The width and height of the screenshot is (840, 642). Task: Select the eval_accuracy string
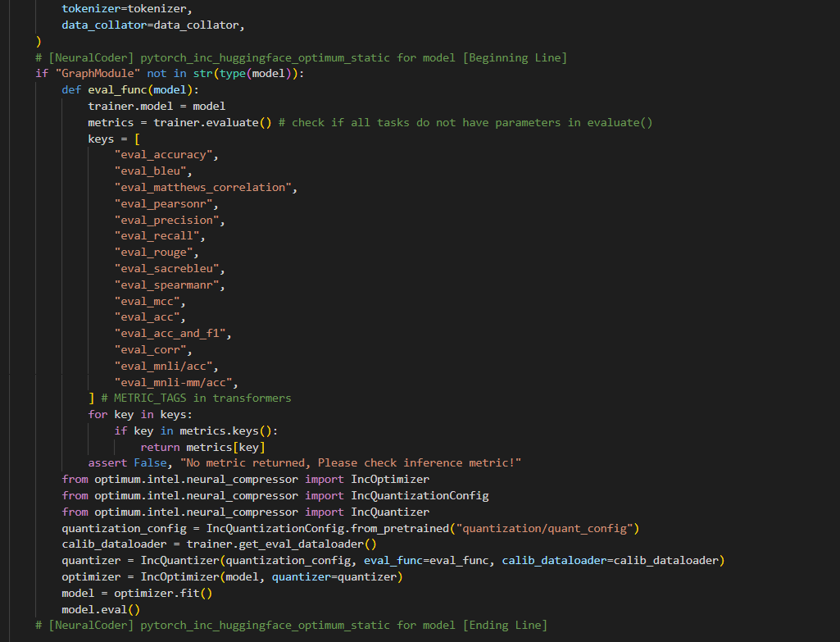(166, 154)
